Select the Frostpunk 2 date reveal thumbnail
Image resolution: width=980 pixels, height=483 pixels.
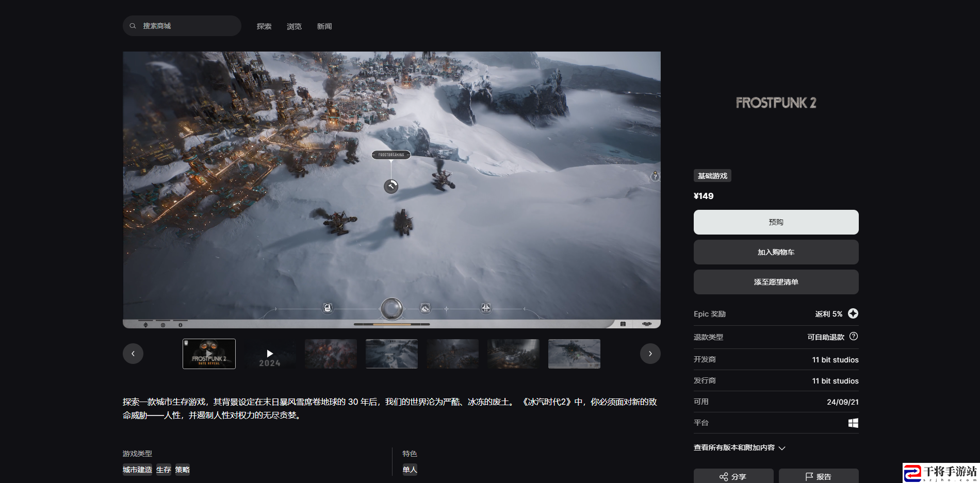(x=209, y=354)
